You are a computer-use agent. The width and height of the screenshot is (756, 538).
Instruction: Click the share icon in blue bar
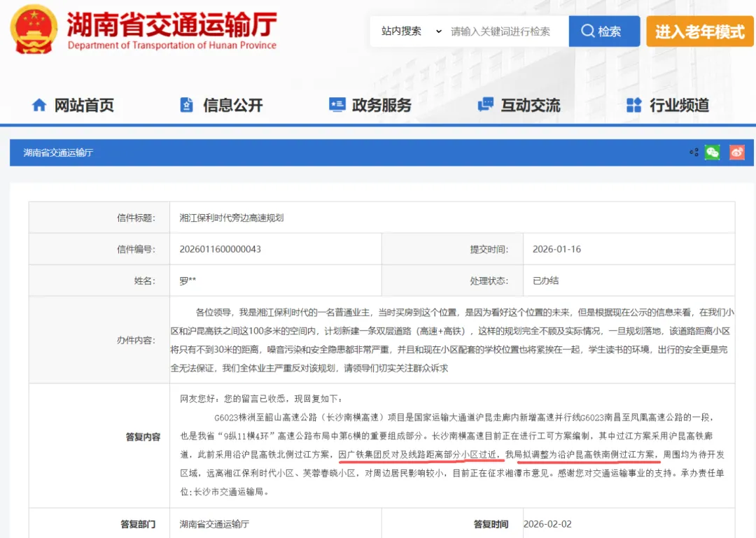[x=694, y=153]
